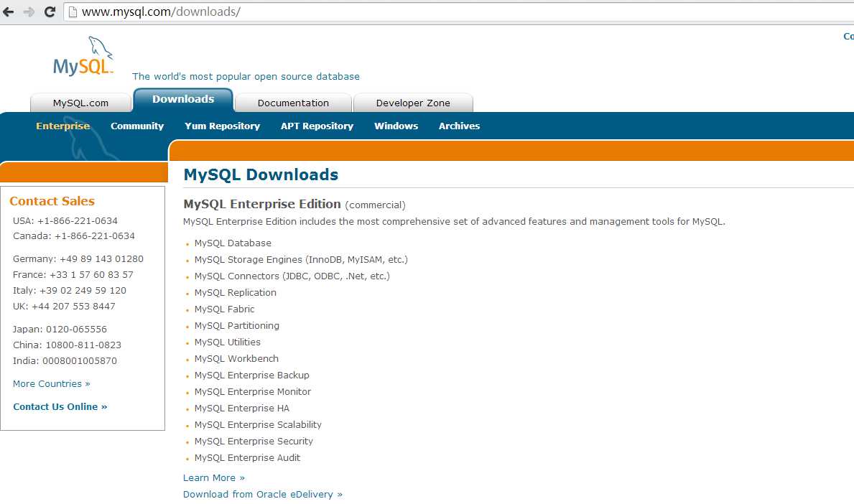Click the MySQL Utilities list item

coord(227,342)
